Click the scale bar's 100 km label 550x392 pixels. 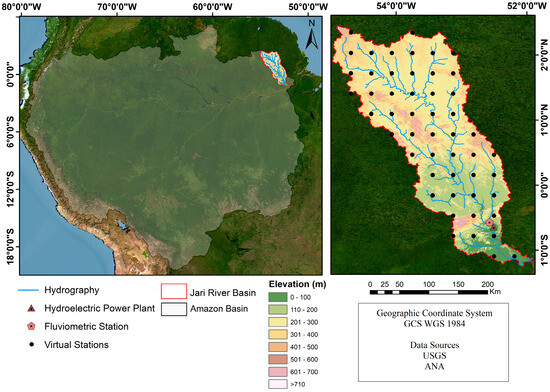429,284
